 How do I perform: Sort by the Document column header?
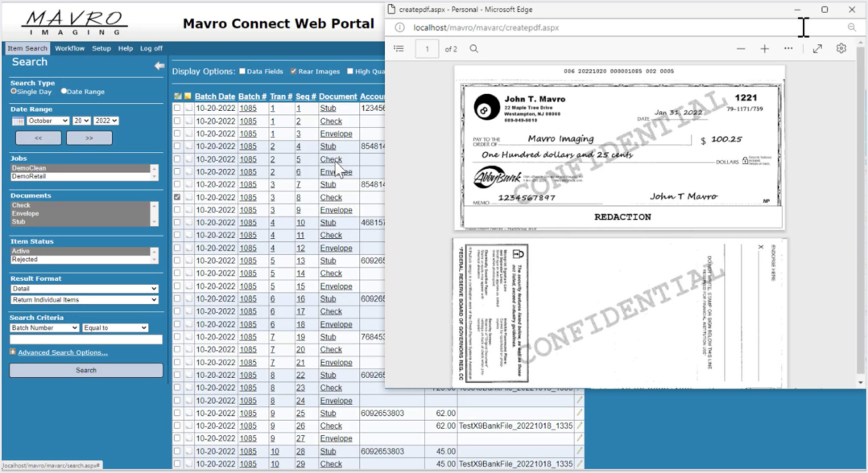pyautogui.click(x=337, y=97)
